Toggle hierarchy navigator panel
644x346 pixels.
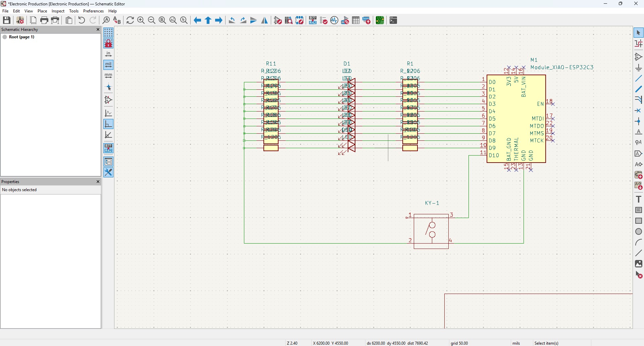(108, 162)
